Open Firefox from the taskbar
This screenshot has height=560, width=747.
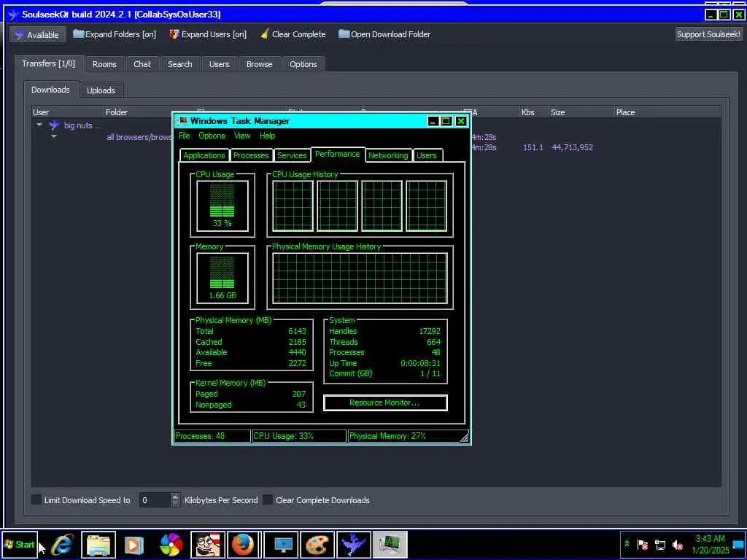pos(244,544)
